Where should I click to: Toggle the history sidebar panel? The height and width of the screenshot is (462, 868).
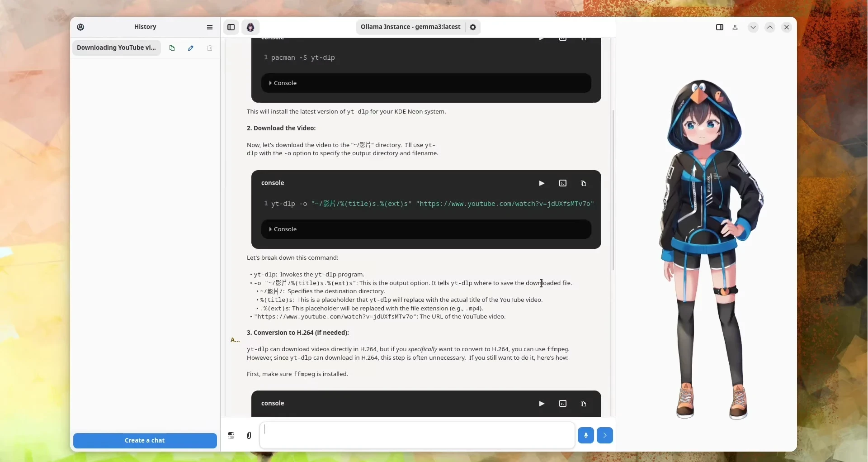click(x=231, y=27)
